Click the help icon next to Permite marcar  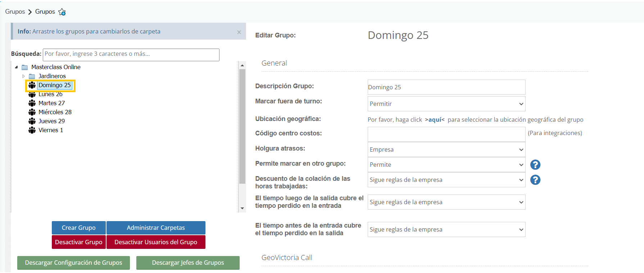(x=535, y=165)
